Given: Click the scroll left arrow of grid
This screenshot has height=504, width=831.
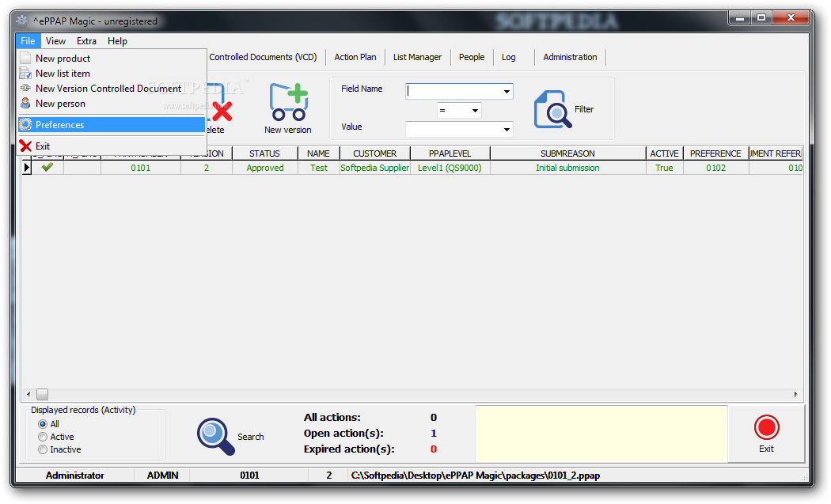Looking at the screenshot, I should [x=28, y=394].
